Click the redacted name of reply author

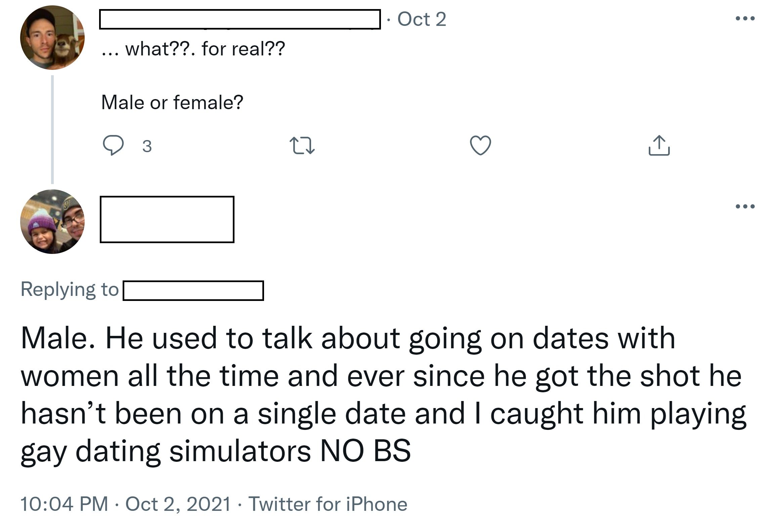167,219
